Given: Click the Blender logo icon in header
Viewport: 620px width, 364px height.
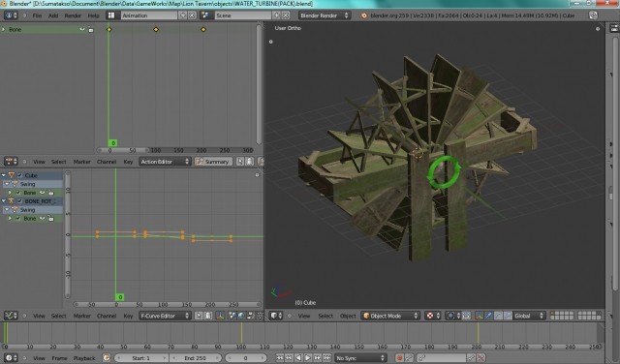Looking at the screenshot, I should pyautogui.click(x=363, y=15).
